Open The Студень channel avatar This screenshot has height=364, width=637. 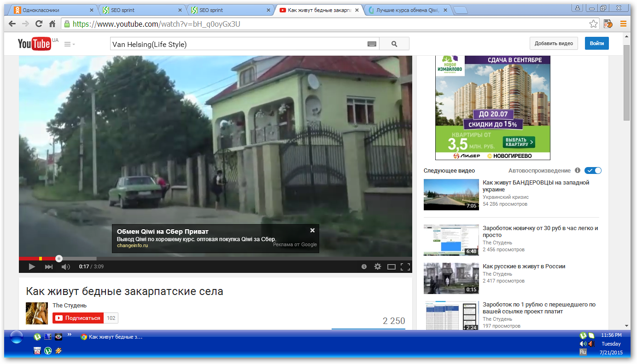37,313
